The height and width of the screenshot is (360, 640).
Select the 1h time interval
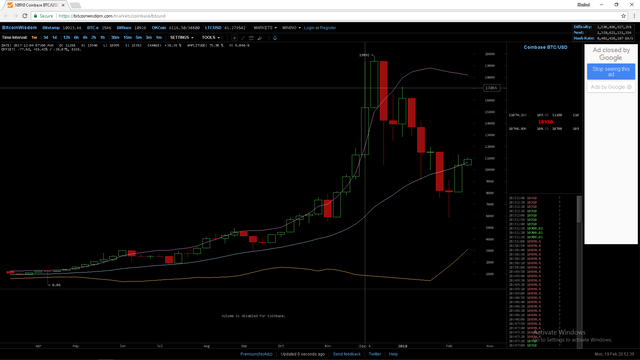coord(102,38)
